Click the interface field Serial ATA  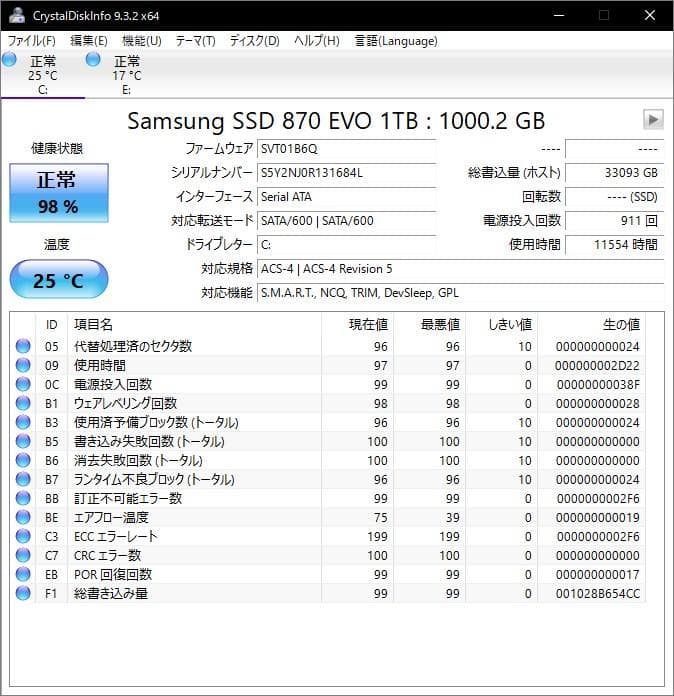coord(346,197)
